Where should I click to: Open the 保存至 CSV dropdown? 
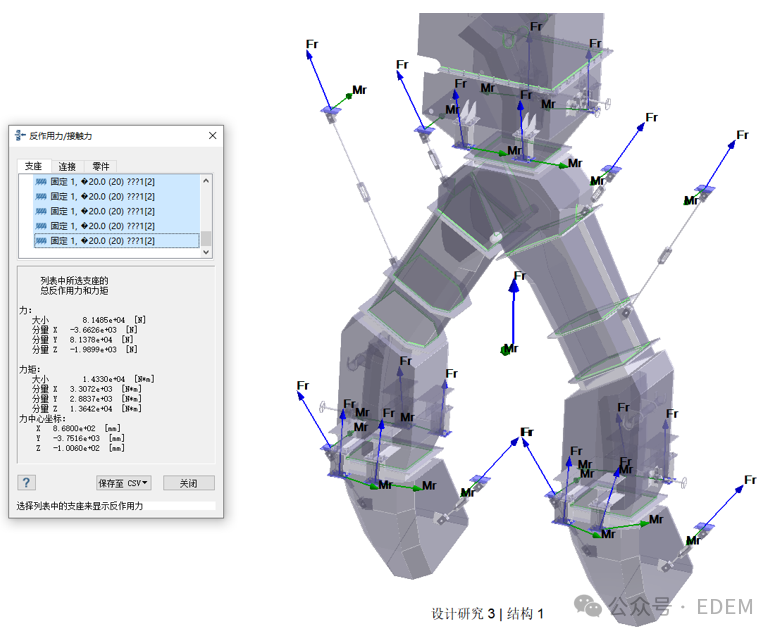[x=124, y=483]
